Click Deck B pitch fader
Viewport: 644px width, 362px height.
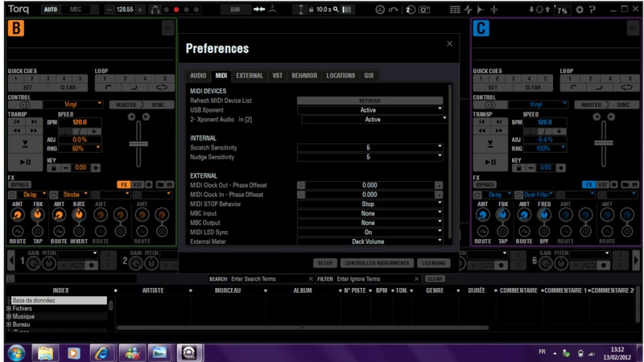pyautogui.click(x=138, y=144)
